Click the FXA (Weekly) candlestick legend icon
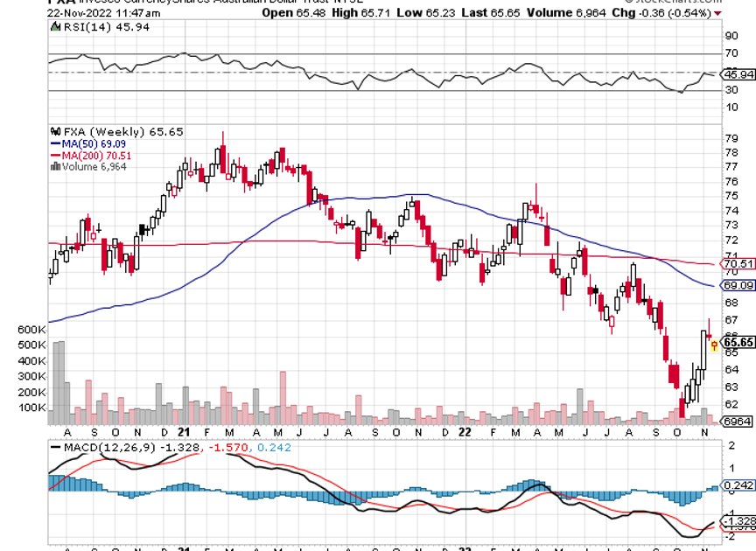Screen dimensions: 756x551 56,131
